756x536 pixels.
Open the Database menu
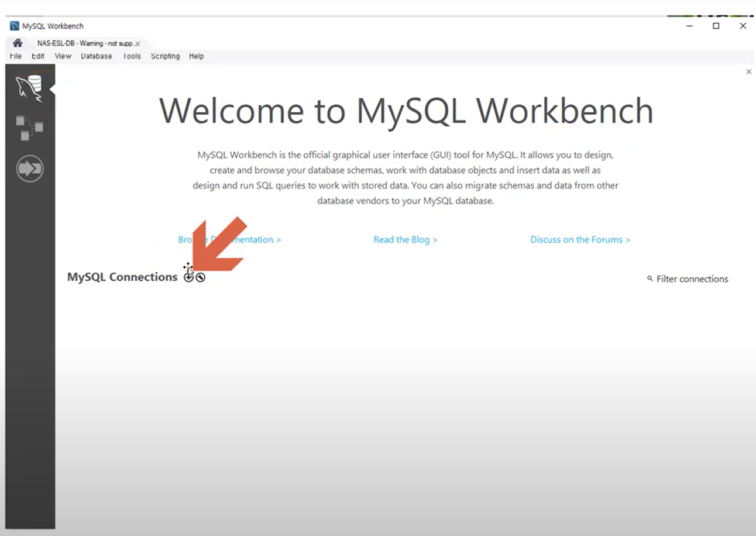[97, 56]
